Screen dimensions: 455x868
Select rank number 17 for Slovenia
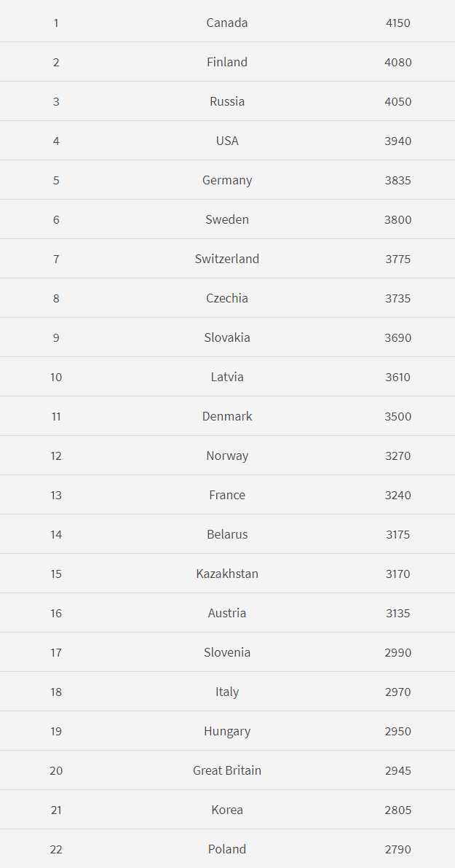56,652
